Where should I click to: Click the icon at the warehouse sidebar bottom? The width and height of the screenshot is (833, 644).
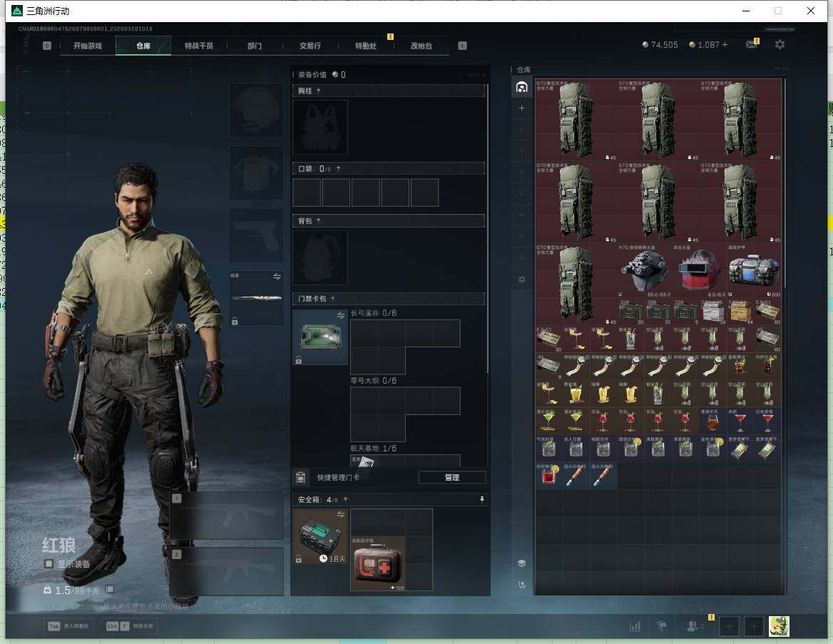521,585
